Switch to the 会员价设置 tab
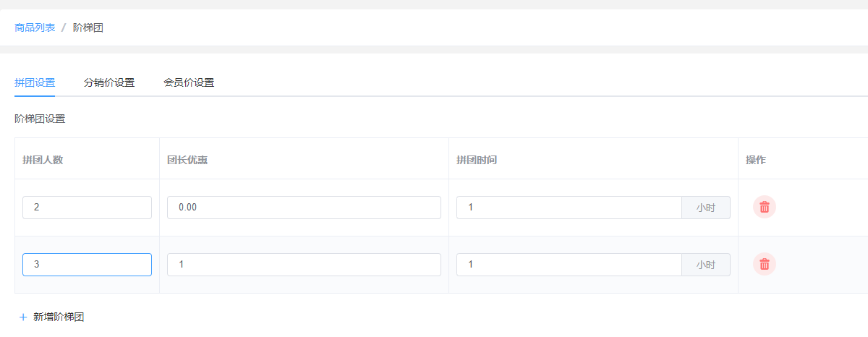This screenshot has width=868, height=337. [x=189, y=82]
